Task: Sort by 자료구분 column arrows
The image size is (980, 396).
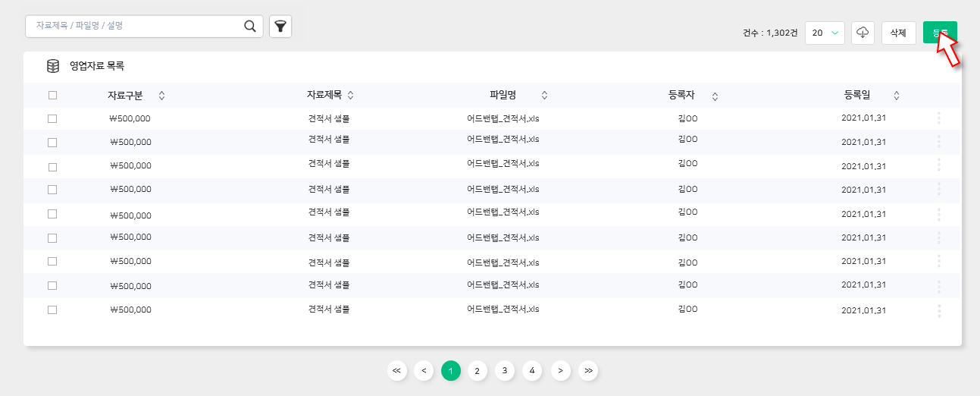Action: (x=161, y=96)
